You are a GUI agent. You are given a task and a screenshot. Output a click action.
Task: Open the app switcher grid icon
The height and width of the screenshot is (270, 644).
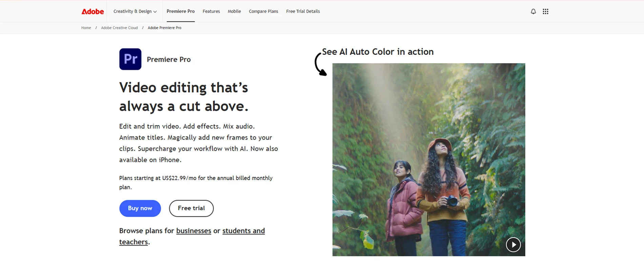coord(545,12)
